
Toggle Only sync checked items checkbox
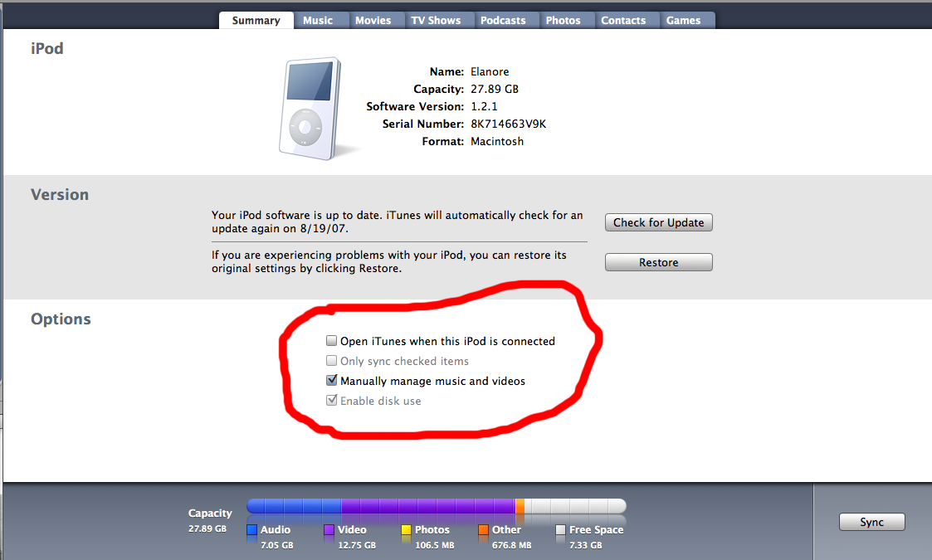tap(332, 360)
